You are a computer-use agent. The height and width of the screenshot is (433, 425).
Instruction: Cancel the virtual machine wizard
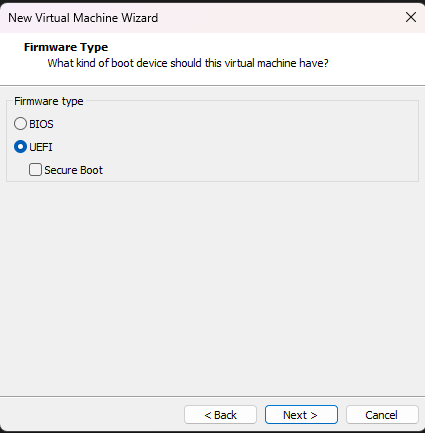click(x=382, y=415)
